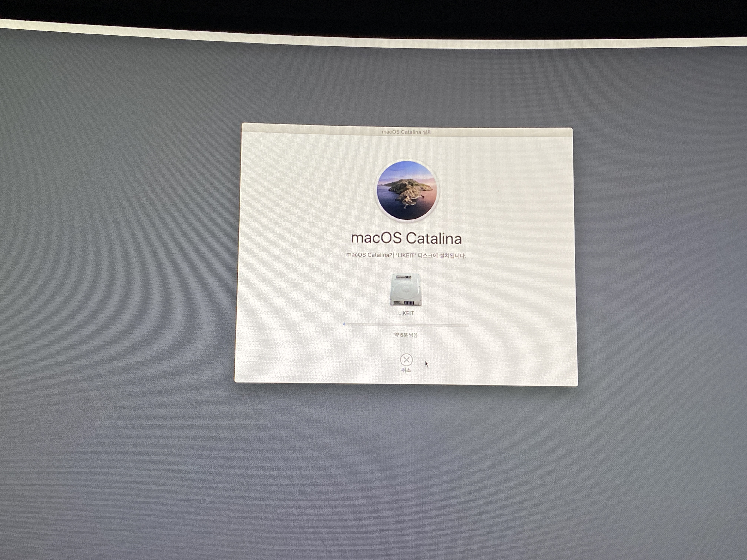Click the circular X cancel icon
The height and width of the screenshot is (560, 747).
(406, 360)
